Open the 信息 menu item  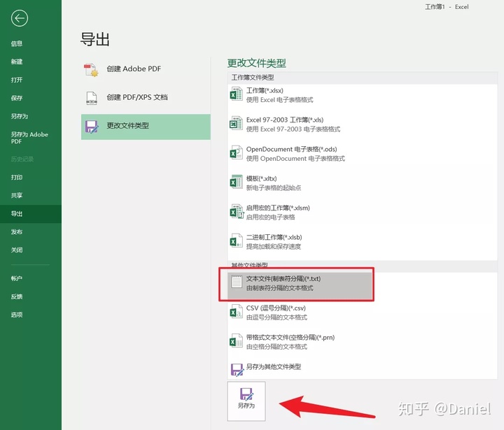(x=17, y=43)
